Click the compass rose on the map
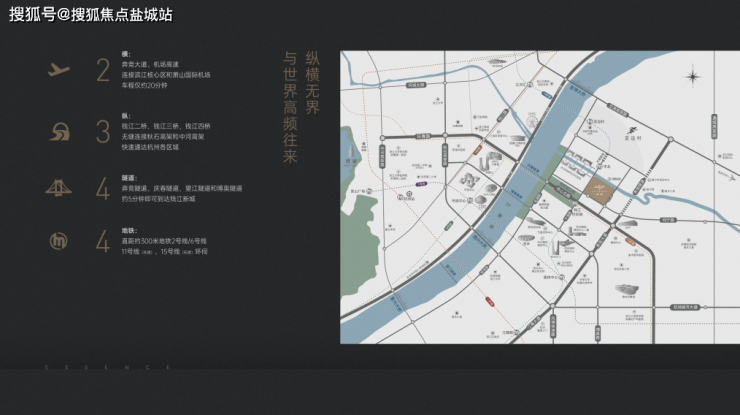The width and height of the screenshot is (740, 415). (692, 77)
